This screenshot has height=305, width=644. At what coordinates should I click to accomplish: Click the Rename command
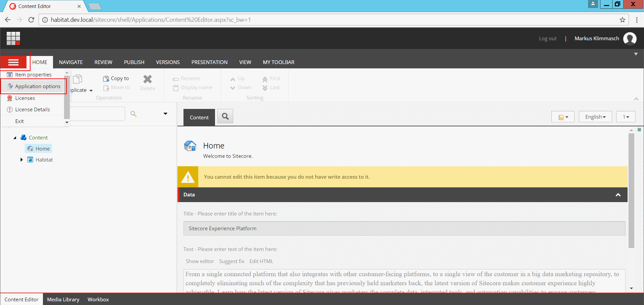(186, 78)
